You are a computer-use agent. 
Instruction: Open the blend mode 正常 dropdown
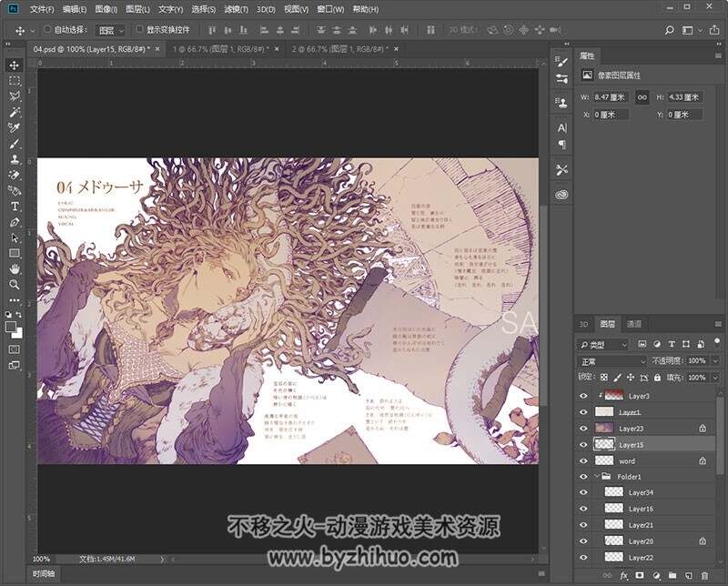point(612,361)
